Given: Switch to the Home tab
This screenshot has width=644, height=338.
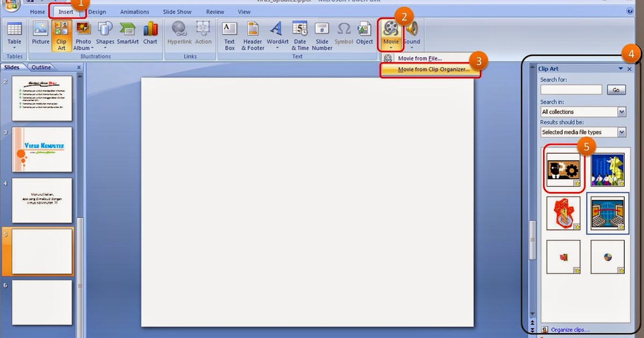Looking at the screenshot, I should tap(38, 12).
